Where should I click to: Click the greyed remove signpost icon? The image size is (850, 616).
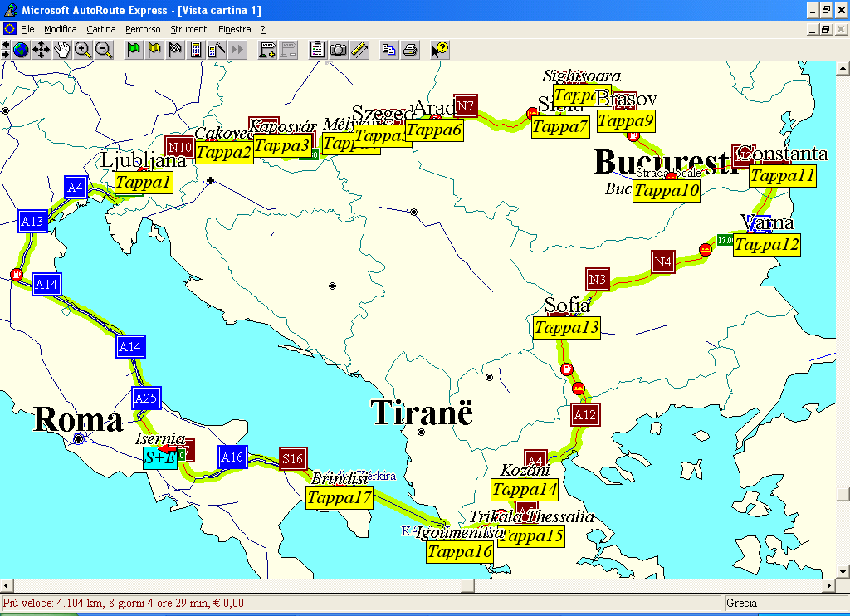click(x=288, y=50)
